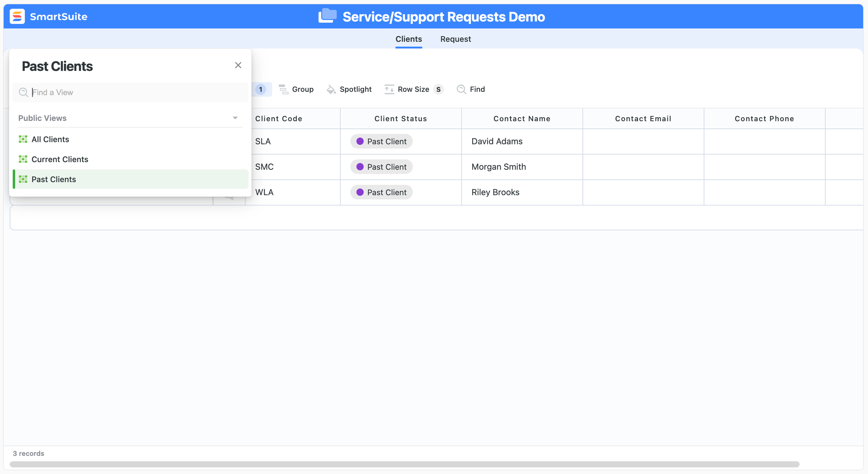Click the Service/Support Requests Demo title
This screenshot has height=474, width=868.
(x=444, y=17)
